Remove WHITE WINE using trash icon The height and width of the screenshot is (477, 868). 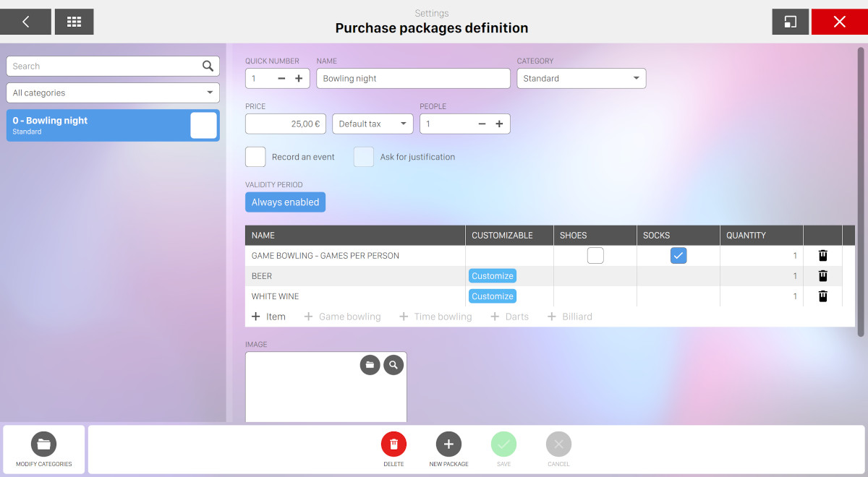point(822,296)
